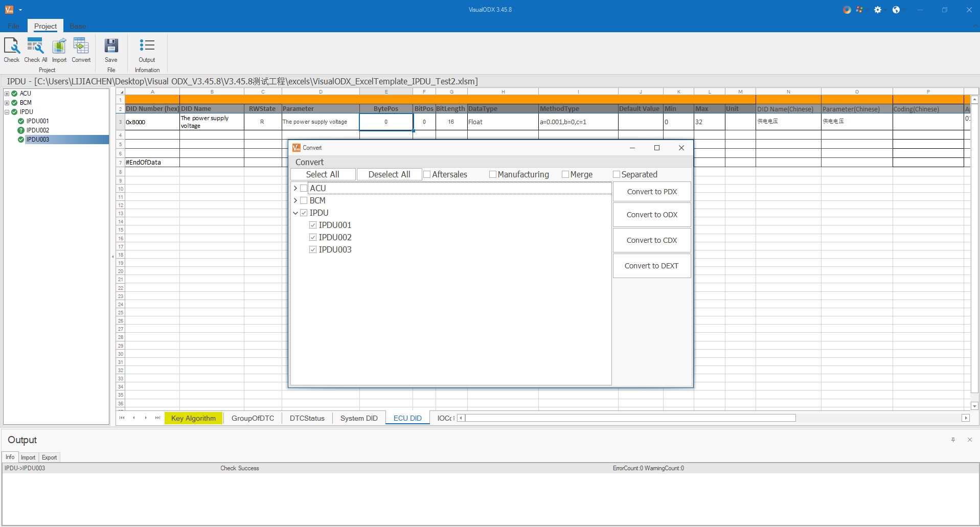Tick the Merge checkbox
Image resolution: width=980 pixels, height=527 pixels.
tap(565, 174)
